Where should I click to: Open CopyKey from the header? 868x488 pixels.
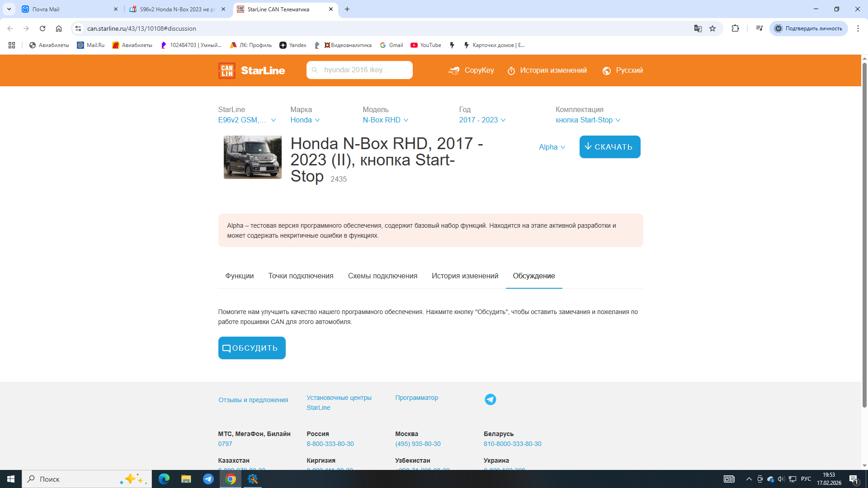[471, 70]
